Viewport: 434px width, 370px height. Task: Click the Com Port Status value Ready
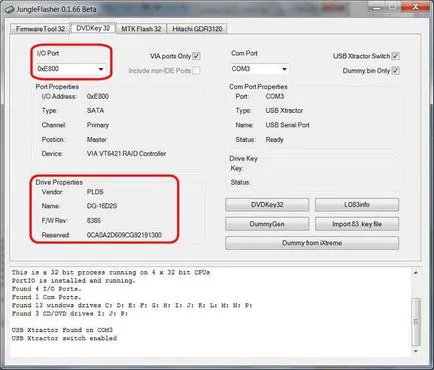[274, 140]
